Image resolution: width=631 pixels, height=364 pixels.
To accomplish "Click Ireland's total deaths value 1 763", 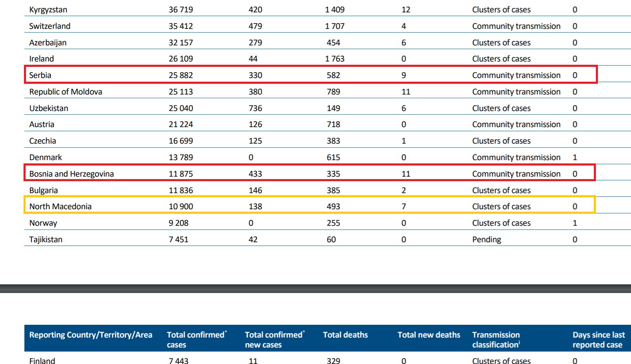I will 334,59.
